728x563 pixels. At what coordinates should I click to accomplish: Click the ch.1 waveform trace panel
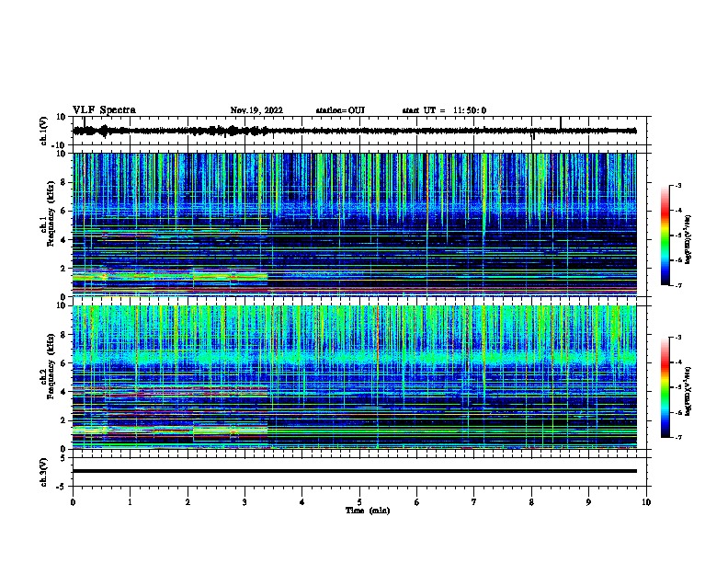pyautogui.click(x=359, y=131)
